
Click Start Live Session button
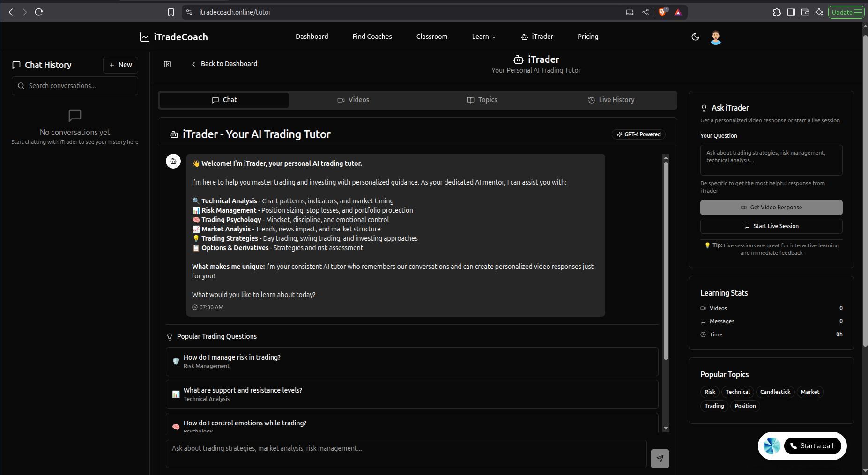coord(771,226)
